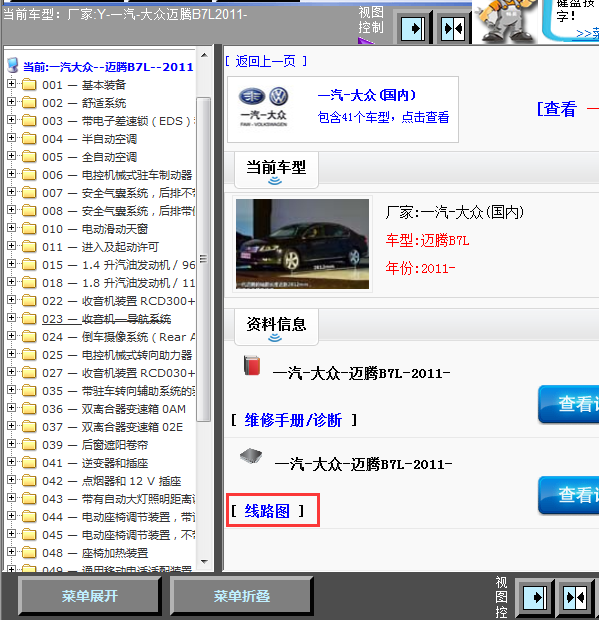
Task: Click folder icon of 002 舒适系统
Action: click(29, 103)
